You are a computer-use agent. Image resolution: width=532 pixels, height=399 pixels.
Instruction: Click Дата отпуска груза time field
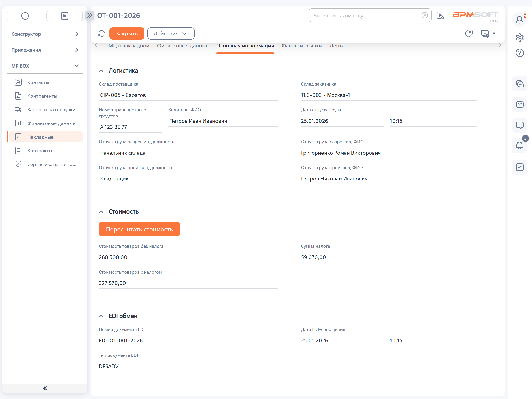433,121
